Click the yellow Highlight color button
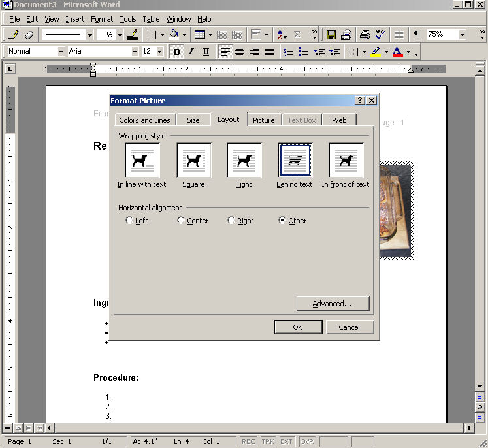Viewport: 488px width, 448px height. tap(376, 52)
